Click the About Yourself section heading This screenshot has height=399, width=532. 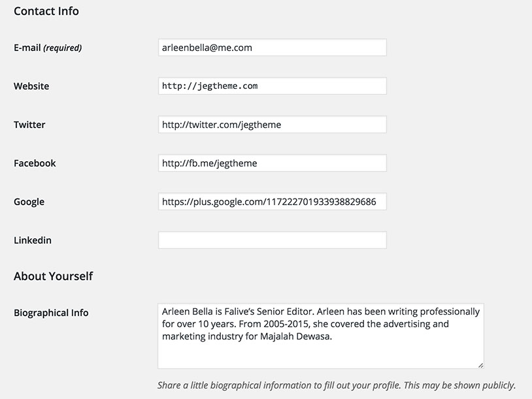[53, 276]
